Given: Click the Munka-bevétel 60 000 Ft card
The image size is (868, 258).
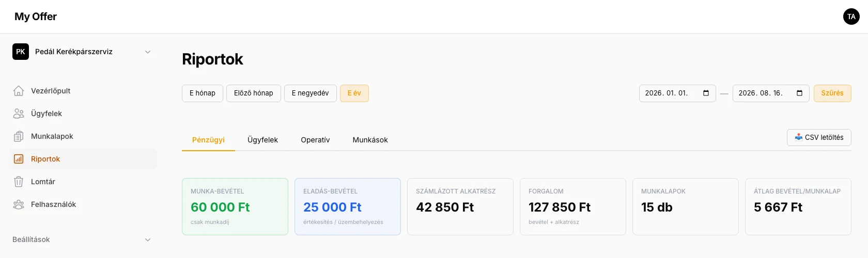Looking at the screenshot, I should pos(235,206).
